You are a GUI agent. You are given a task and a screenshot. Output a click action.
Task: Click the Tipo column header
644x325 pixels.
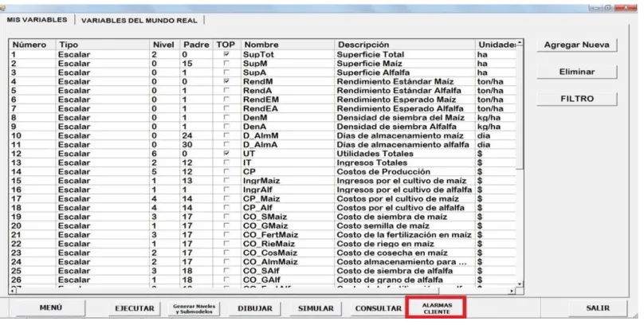click(103, 45)
